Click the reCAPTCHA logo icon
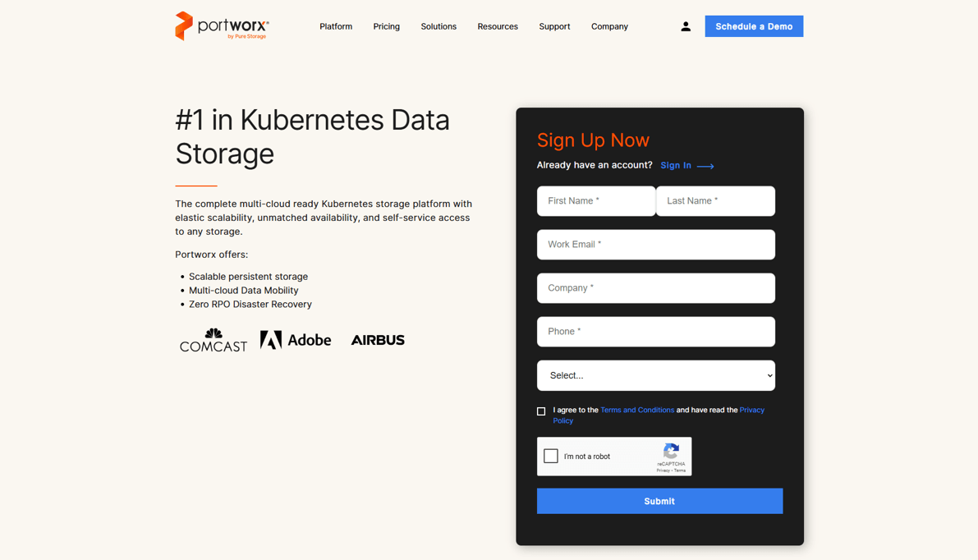Screen dimensions: 978x560 pos(671,452)
